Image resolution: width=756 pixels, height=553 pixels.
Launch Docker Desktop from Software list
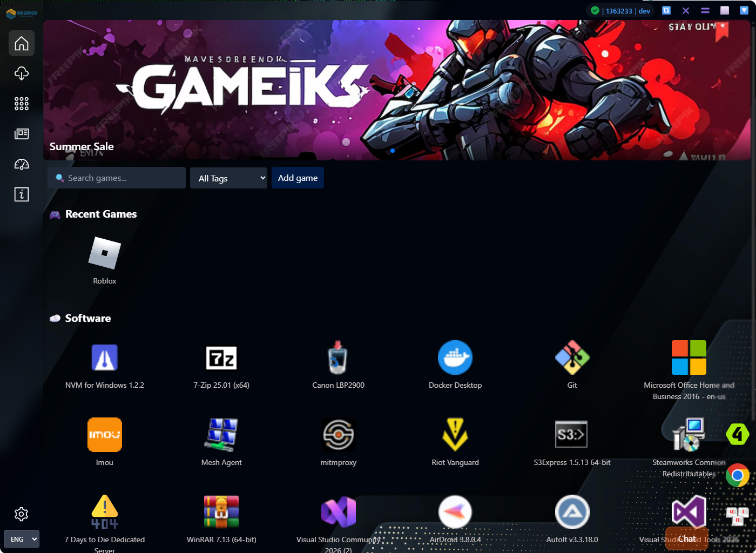[455, 358]
